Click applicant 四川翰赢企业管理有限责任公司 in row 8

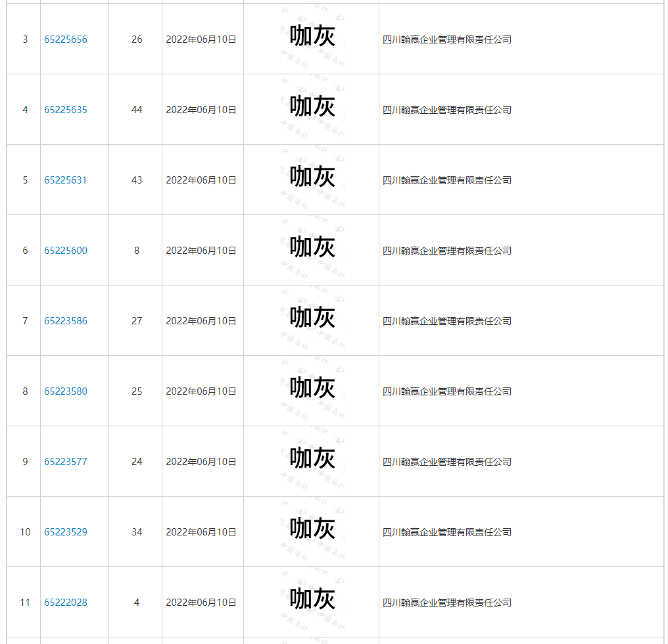pos(447,391)
